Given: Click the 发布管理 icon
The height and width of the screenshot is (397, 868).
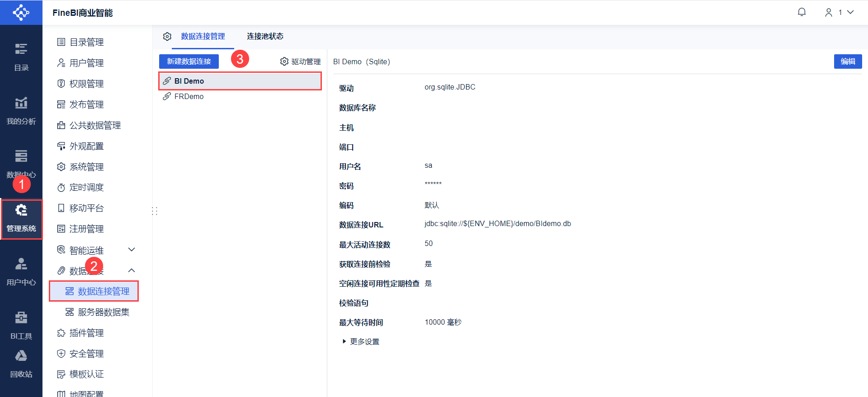Looking at the screenshot, I should [x=61, y=104].
